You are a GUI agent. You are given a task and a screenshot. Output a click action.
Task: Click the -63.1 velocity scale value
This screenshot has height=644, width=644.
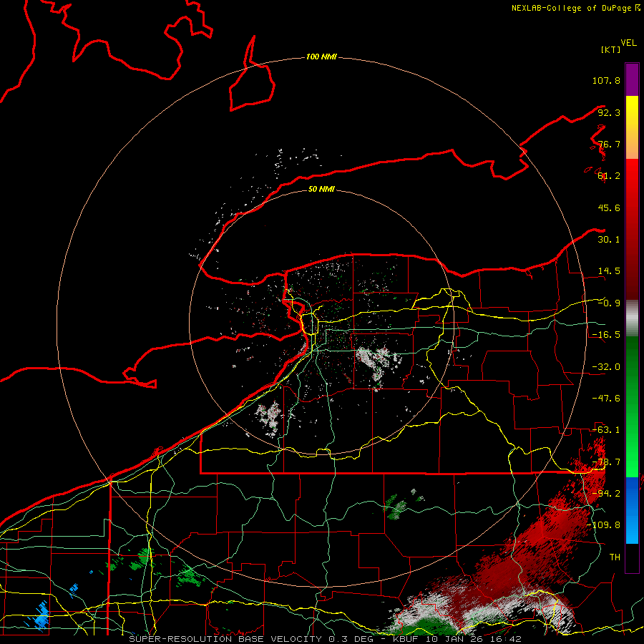point(606,430)
